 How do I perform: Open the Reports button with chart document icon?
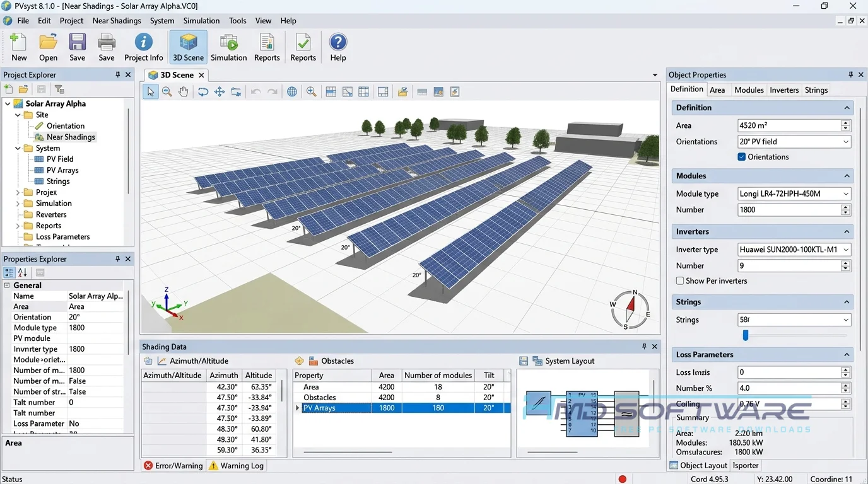(x=267, y=47)
